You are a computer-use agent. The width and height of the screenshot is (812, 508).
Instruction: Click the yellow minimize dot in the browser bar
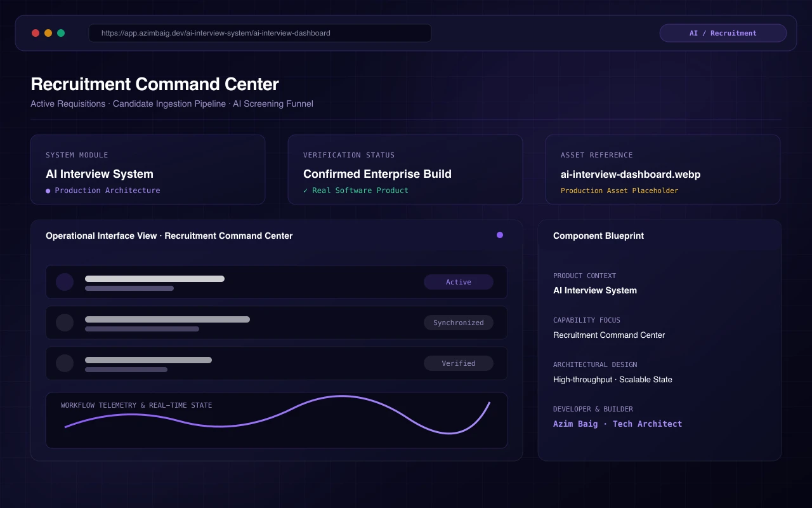[48, 33]
